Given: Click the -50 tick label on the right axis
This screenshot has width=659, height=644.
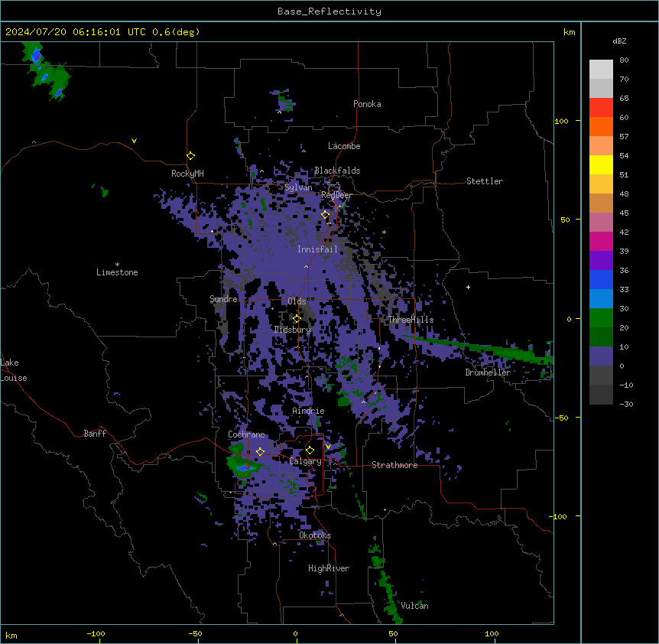Looking at the screenshot, I should pos(561,418).
